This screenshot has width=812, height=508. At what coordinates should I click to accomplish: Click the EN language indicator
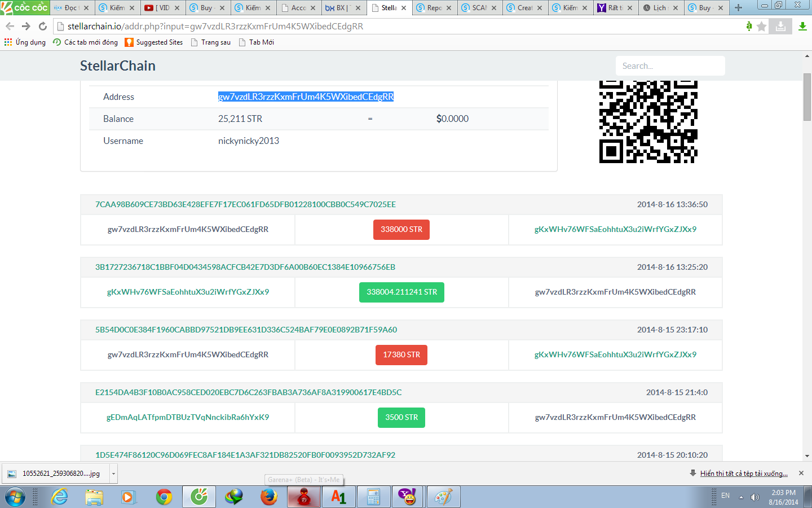tap(725, 496)
